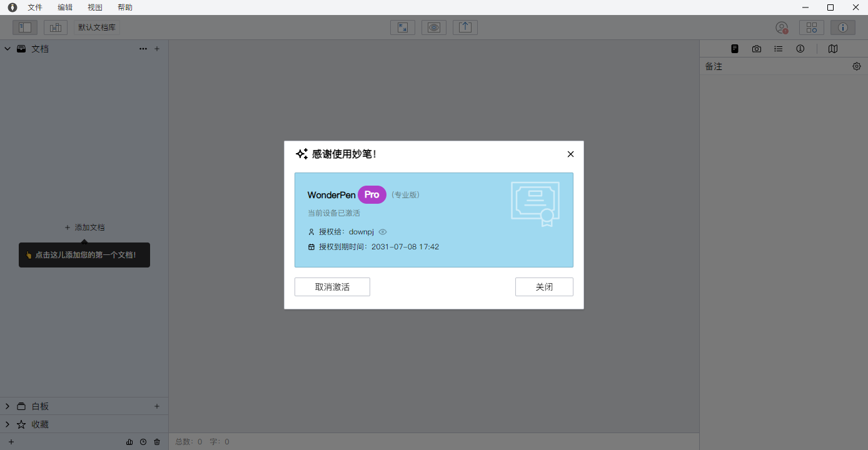
Task: Click the trash bin icon in sidebar footer
Action: click(157, 442)
